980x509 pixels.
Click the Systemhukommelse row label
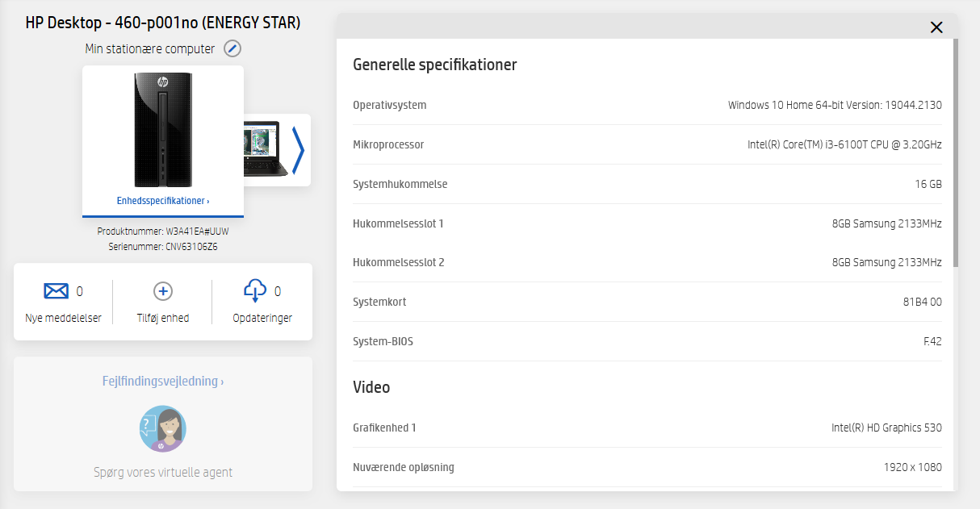click(x=400, y=184)
